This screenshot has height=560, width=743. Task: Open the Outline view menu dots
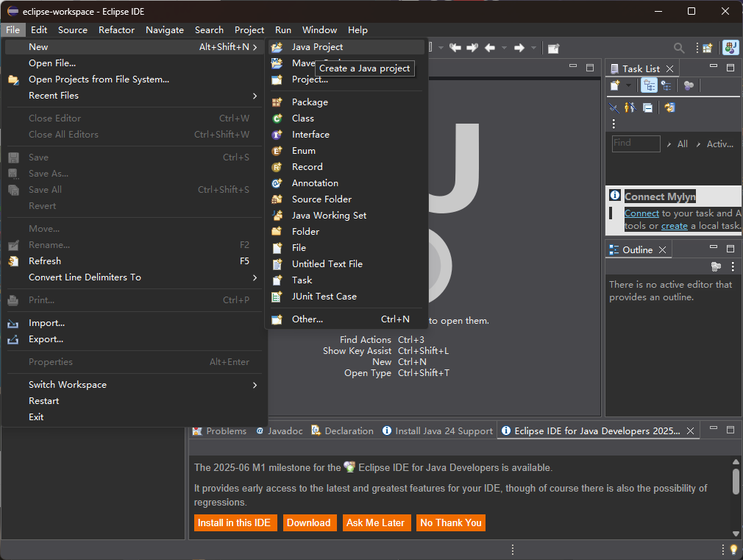click(733, 266)
